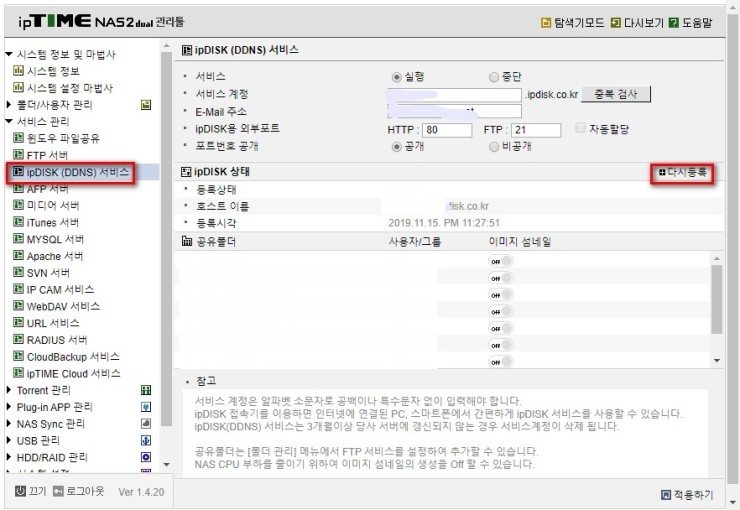Expand Torrent 관리 tree section
740x510 pixels.
pos(8,390)
